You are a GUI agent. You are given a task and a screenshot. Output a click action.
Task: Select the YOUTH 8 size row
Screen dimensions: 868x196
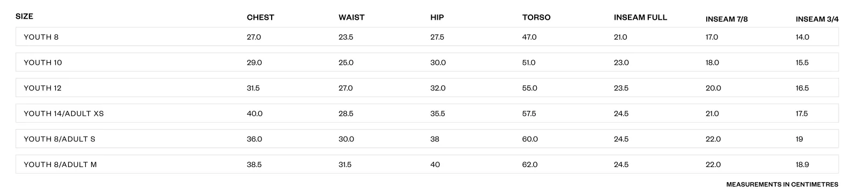click(x=427, y=37)
